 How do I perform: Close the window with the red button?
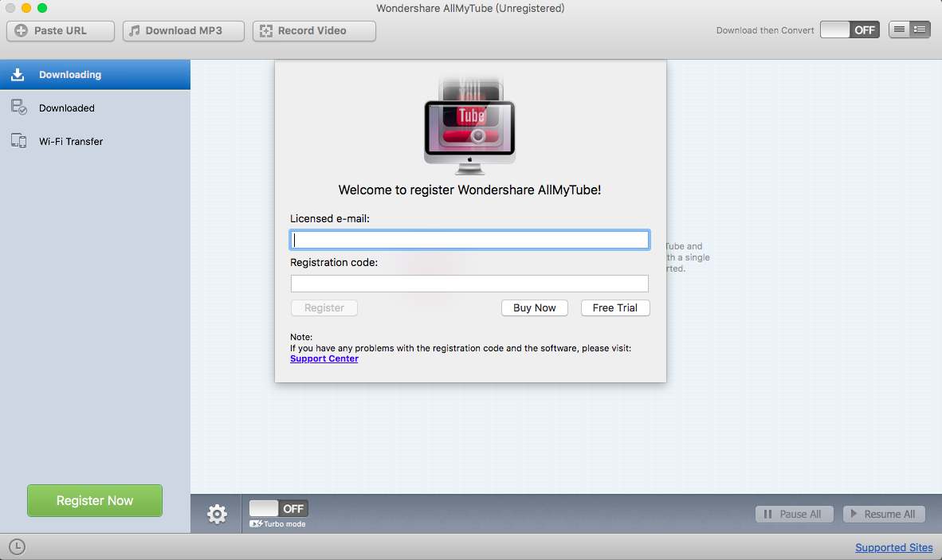pos(10,8)
